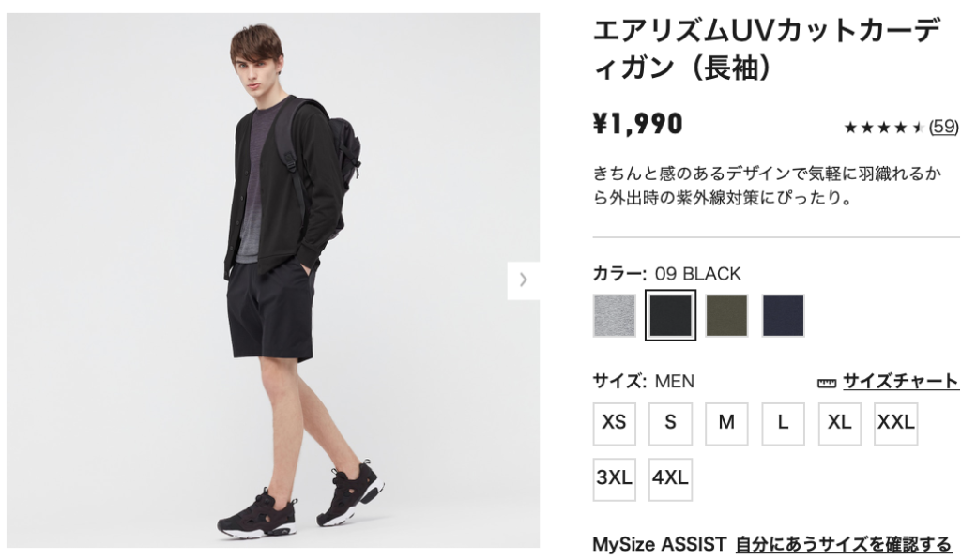The width and height of the screenshot is (961, 560).
Task: Pick the navy color swatch
Action: (x=784, y=315)
